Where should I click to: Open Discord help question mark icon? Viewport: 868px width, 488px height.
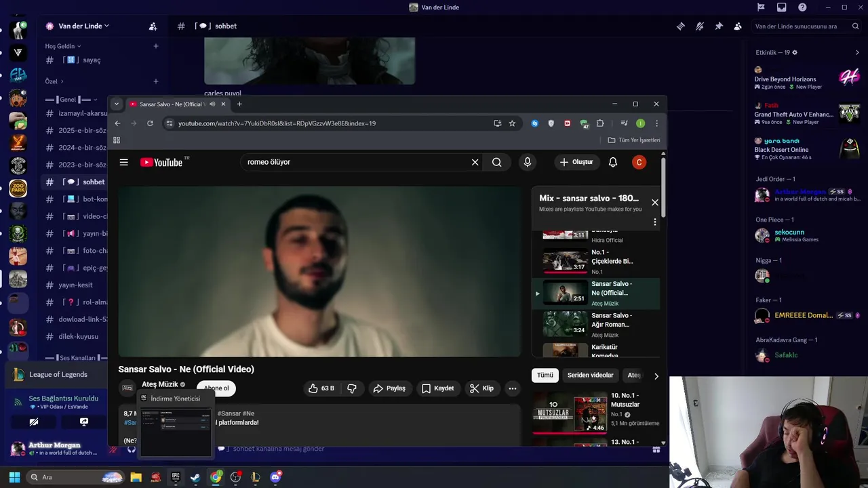point(802,7)
